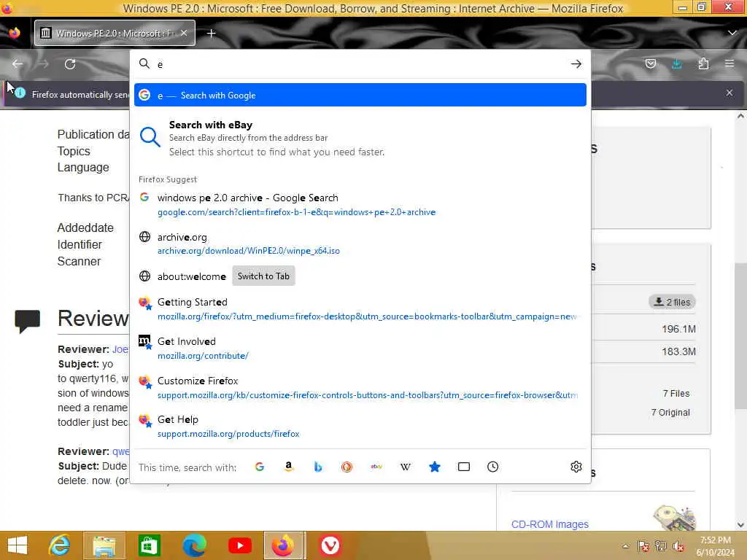This screenshot has width=747, height=560.
Task: Click the Go arrow in address bar
Action: pyautogui.click(x=576, y=64)
